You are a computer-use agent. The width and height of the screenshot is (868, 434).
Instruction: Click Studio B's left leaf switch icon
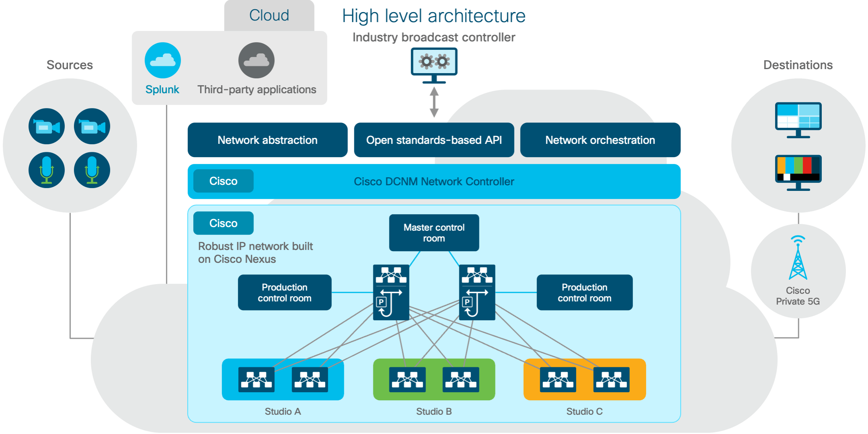[407, 379]
